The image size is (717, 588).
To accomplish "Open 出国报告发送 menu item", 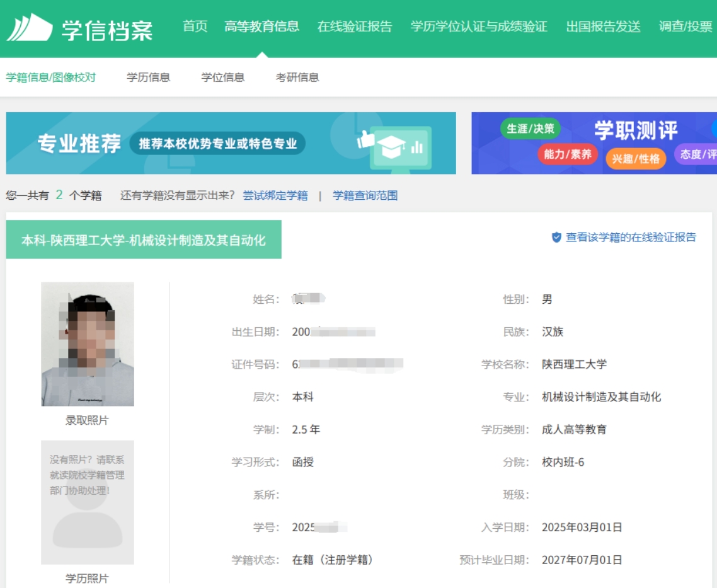I will tap(603, 26).
